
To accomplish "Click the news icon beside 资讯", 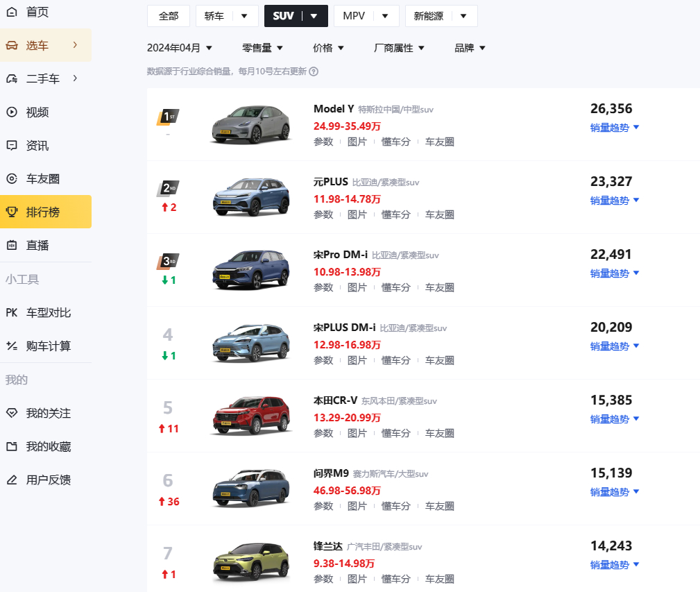I will (12, 146).
